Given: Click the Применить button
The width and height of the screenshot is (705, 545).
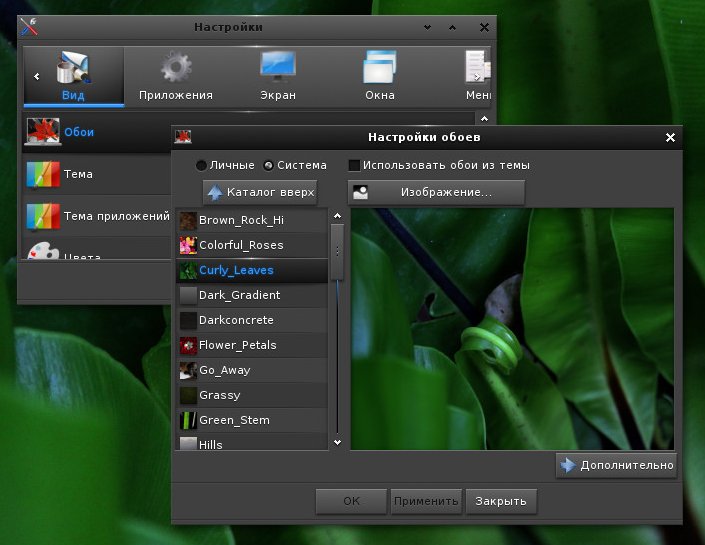Looking at the screenshot, I should click(426, 501).
